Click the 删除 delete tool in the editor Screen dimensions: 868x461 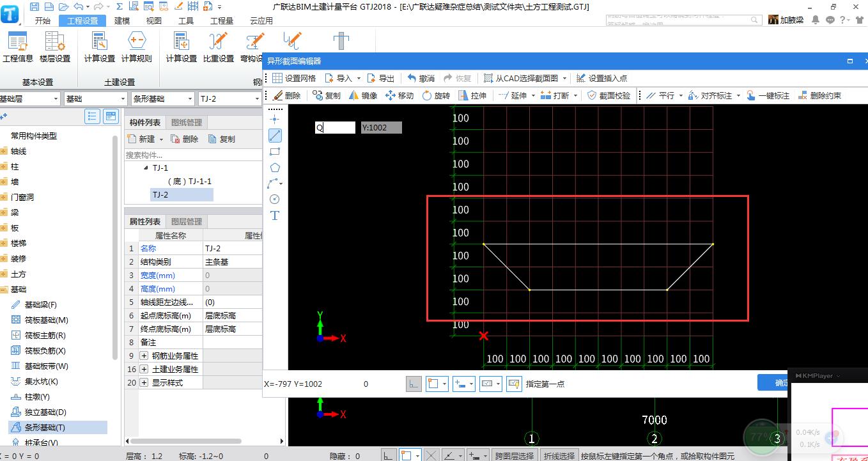pyautogui.click(x=287, y=95)
